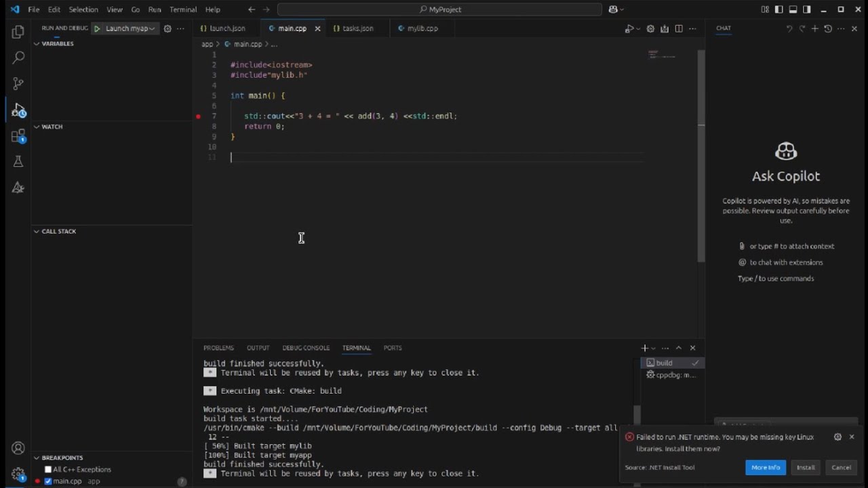The height and width of the screenshot is (488, 868).
Task: Start debugging with the green play icon
Action: point(97,28)
